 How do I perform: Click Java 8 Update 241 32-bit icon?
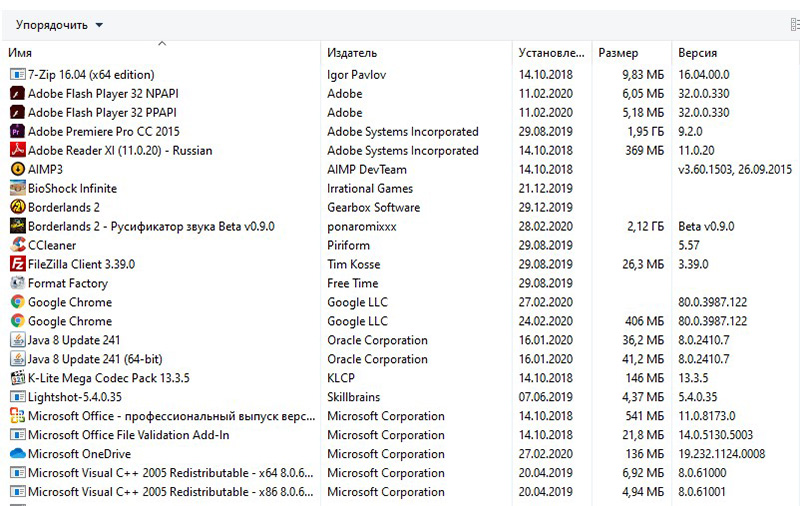click(17, 340)
